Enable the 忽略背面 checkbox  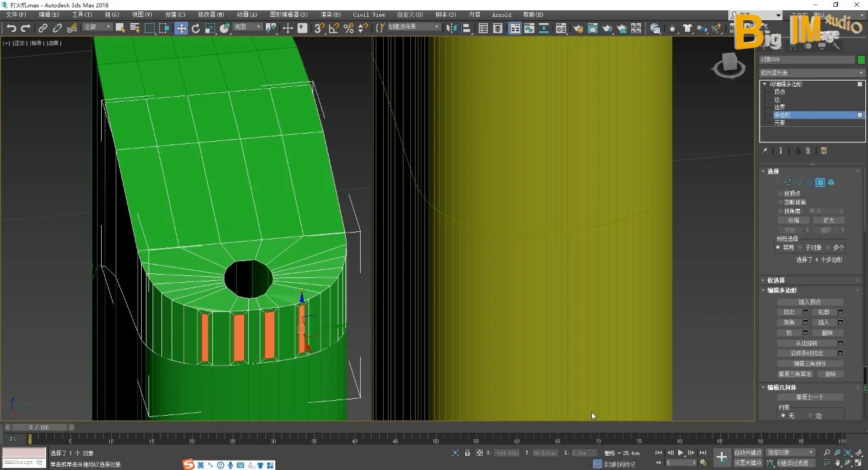click(781, 202)
